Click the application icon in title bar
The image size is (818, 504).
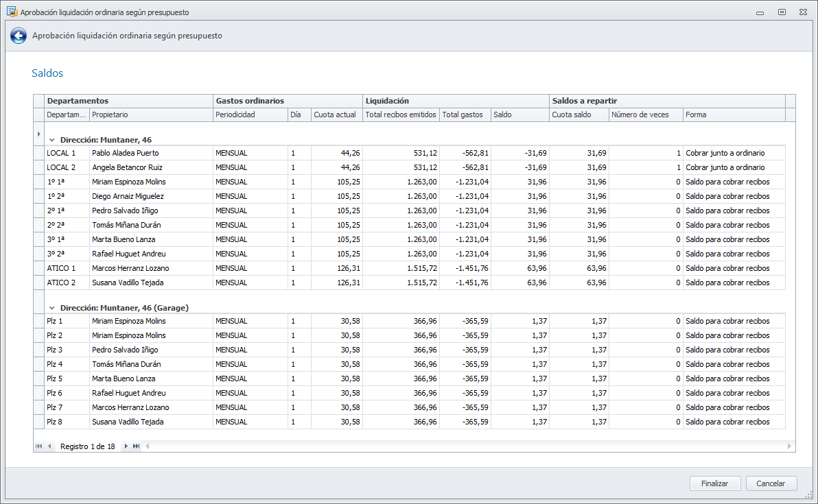[x=12, y=12]
